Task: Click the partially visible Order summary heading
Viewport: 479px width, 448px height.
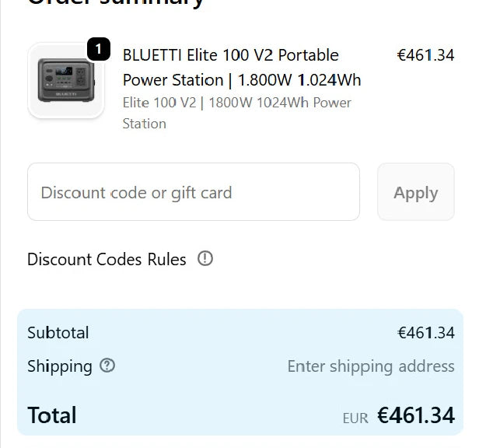Action: click(117, 3)
